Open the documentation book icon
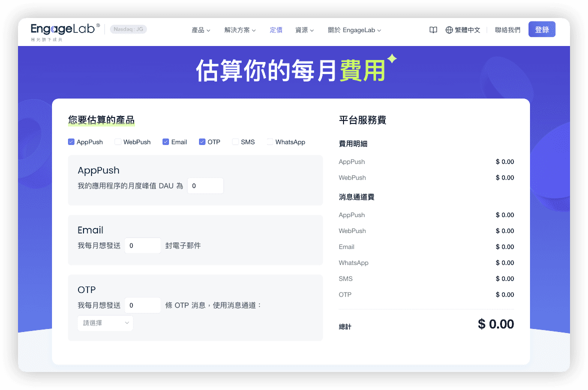This screenshot has width=588, height=390. click(x=433, y=30)
